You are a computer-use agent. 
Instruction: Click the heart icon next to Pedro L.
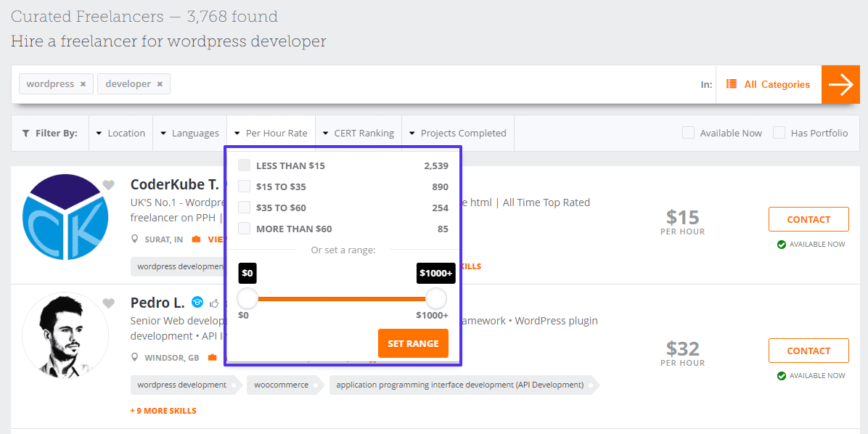(109, 303)
